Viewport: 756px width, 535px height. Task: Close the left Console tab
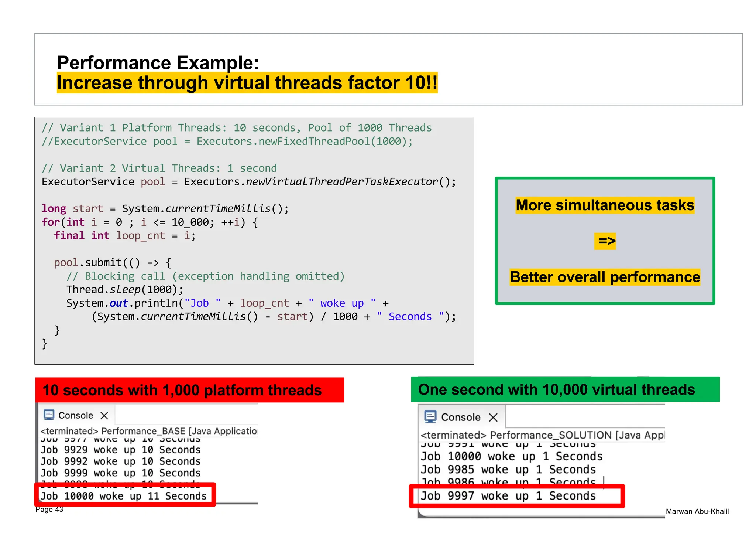(104, 416)
